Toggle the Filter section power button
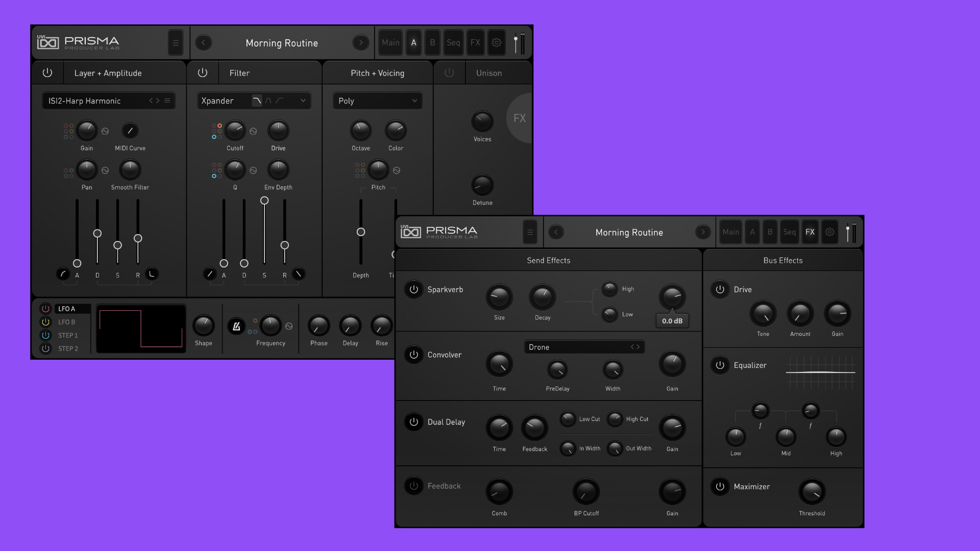 coord(203,72)
